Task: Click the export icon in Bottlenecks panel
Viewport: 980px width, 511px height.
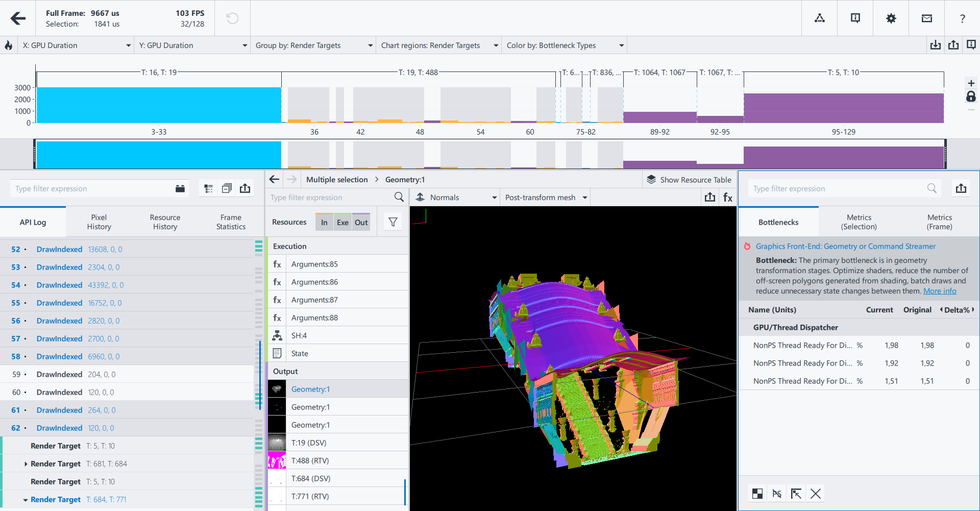Action: (961, 188)
